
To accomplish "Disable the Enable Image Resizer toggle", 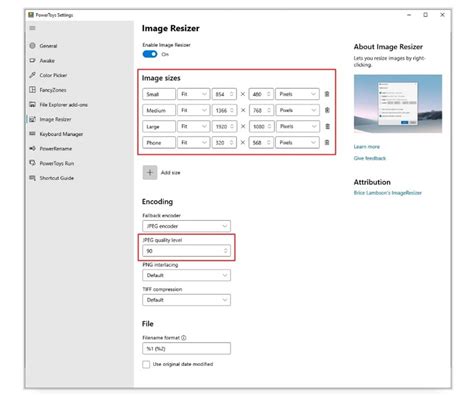I will (150, 54).
